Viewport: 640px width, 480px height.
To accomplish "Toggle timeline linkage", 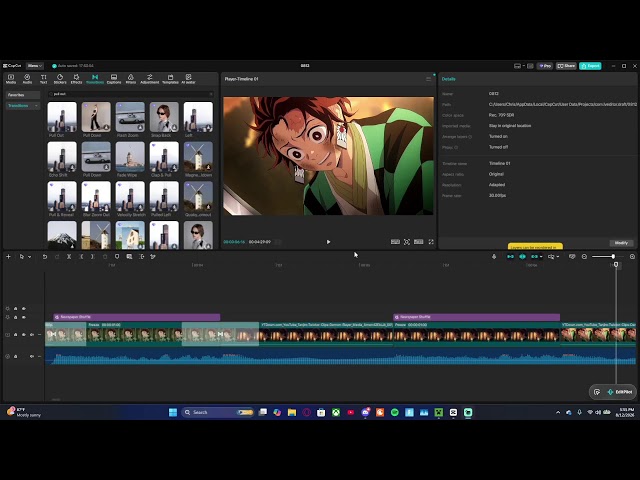I will click(x=534, y=256).
